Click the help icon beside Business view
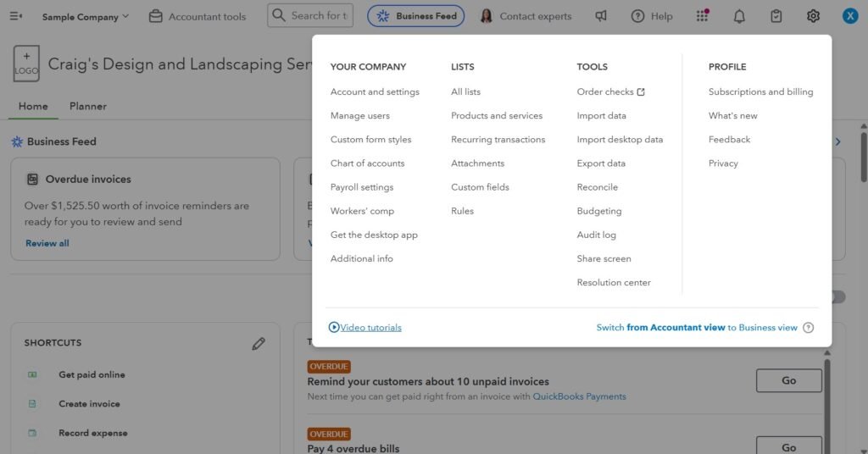 (x=808, y=328)
